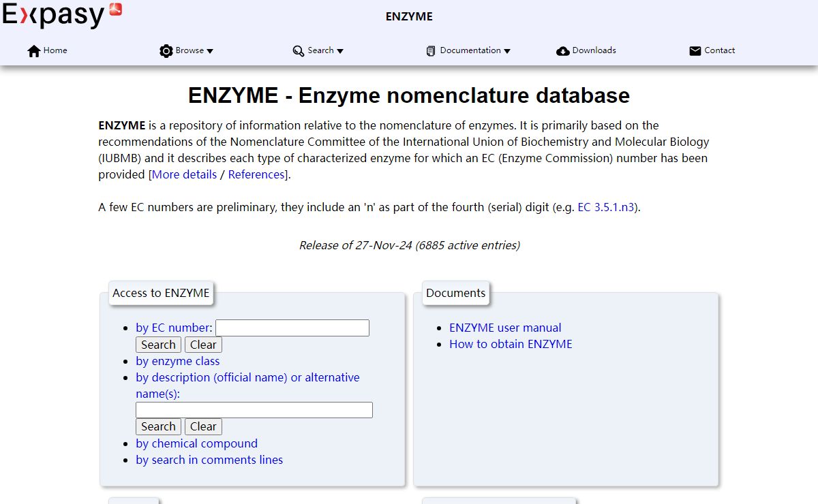The image size is (818, 504).
Task: Click the Documents legend label
Action: pos(455,293)
